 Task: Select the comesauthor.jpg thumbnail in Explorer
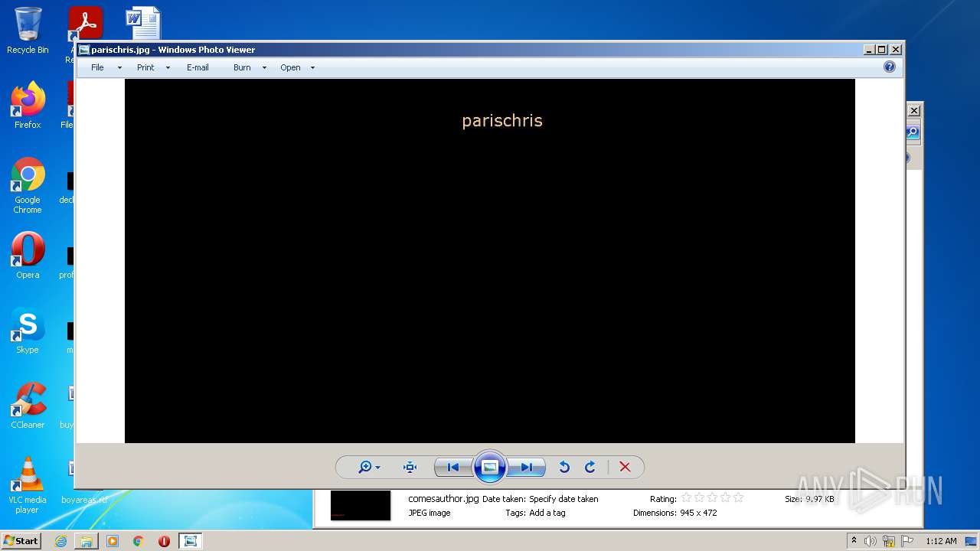tap(361, 506)
